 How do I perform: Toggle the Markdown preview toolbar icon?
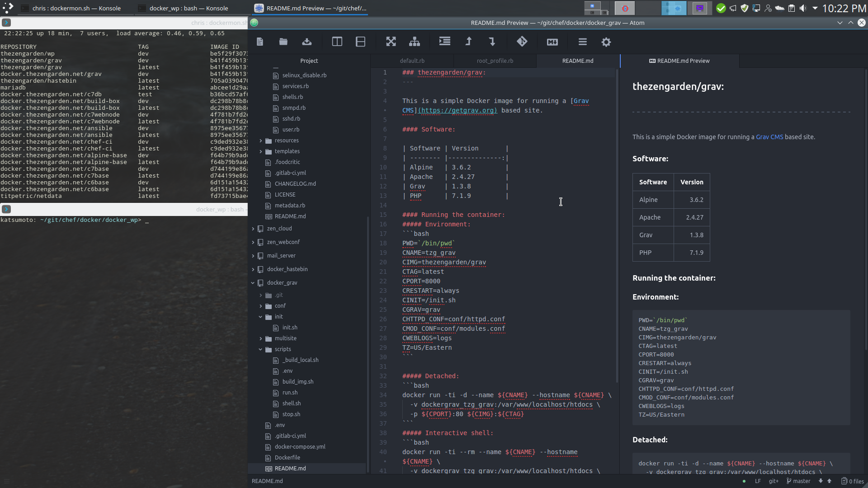pyautogui.click(x=552, y=42)
